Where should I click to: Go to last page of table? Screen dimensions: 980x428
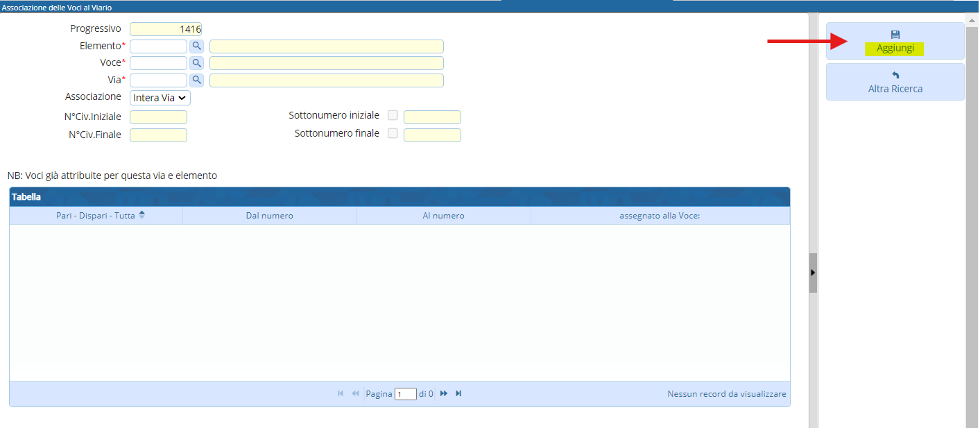[x=458, y=393]
